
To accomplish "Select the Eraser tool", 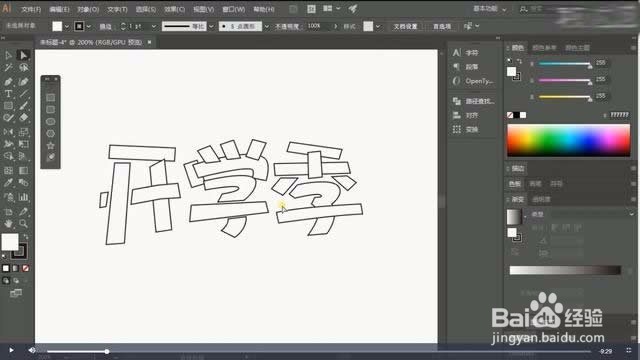I will tap(24, 118).
